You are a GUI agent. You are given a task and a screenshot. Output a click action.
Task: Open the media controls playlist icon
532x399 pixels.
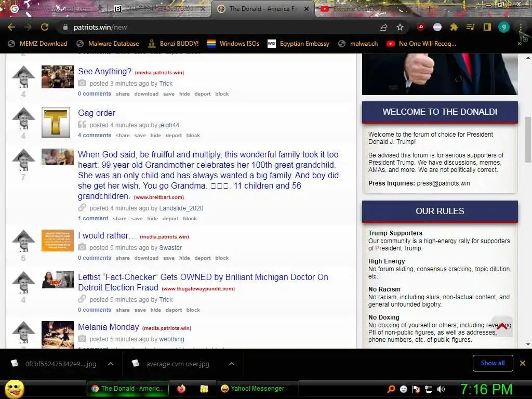coord(471,27)
